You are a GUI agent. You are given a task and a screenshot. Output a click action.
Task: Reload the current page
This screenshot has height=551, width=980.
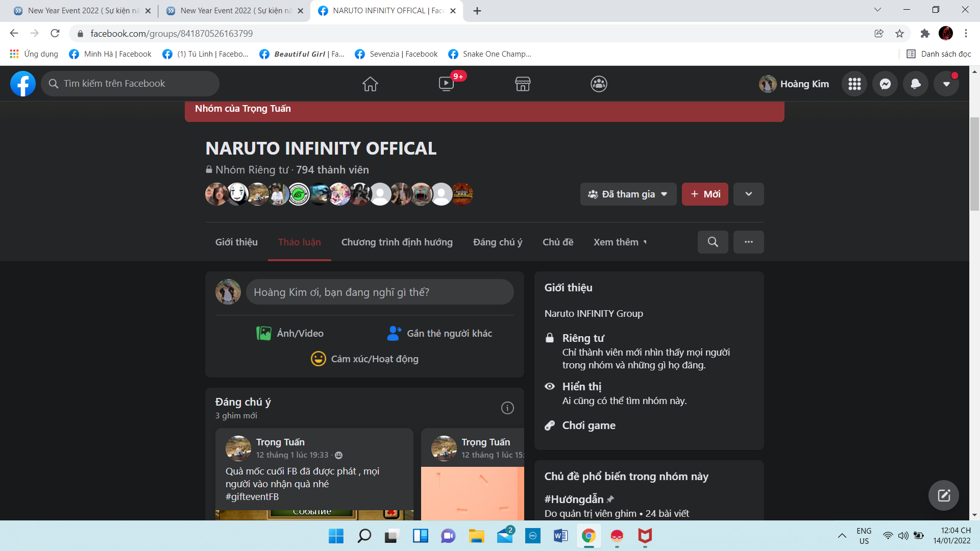tap(55, 34)
